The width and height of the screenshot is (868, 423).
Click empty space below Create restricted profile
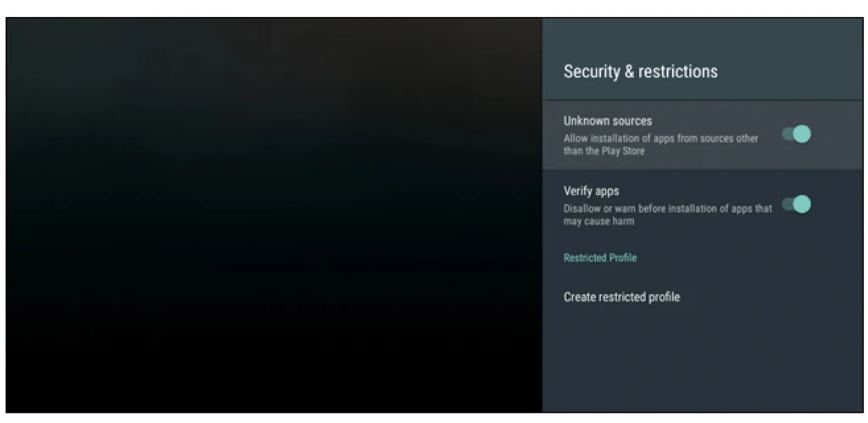tap(702, 365)
